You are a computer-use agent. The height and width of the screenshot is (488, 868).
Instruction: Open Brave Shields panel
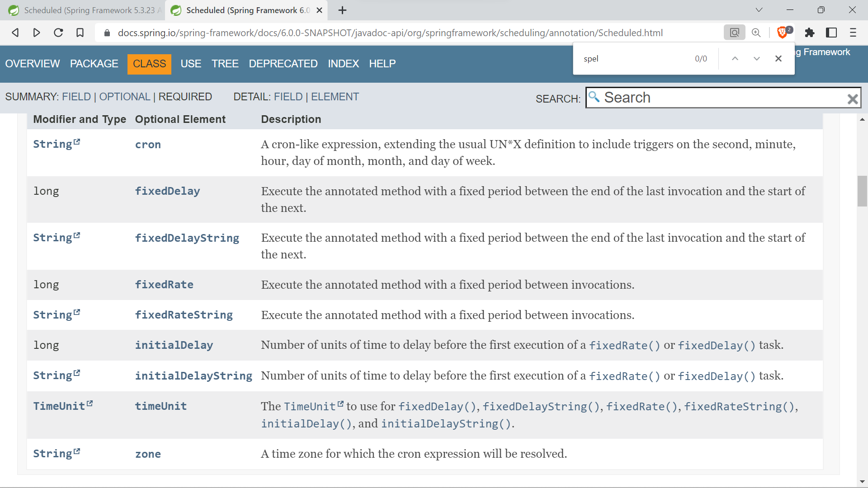(783, 32)
